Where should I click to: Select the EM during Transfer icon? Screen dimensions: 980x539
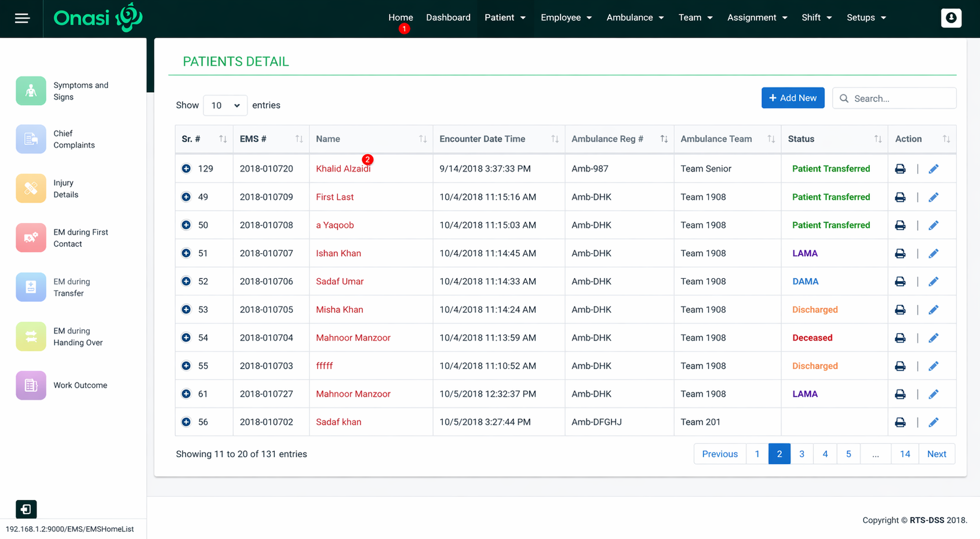pos(30,287)
